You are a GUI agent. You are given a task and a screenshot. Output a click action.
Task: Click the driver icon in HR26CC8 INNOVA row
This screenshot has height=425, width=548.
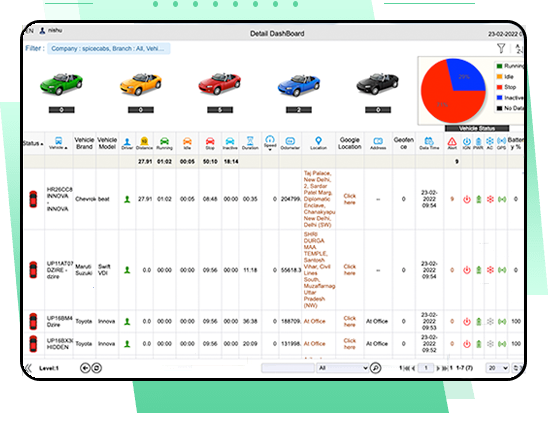(127, 199)
